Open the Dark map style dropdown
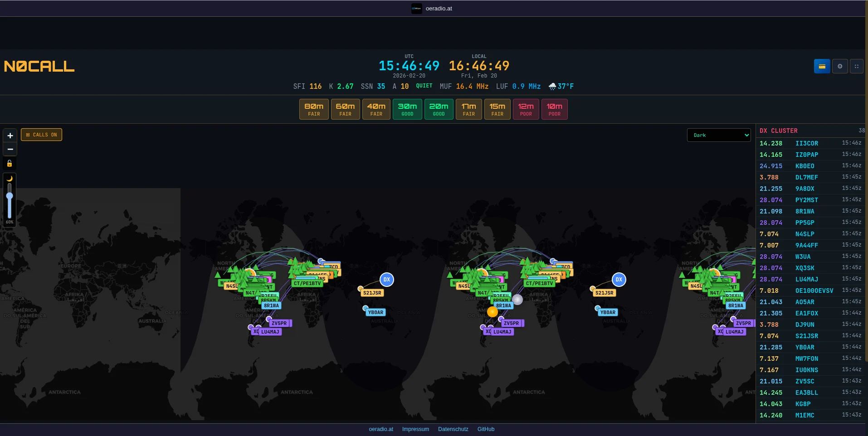The width and height of the screenshot is (868, 436). click(x=719, y=135)
